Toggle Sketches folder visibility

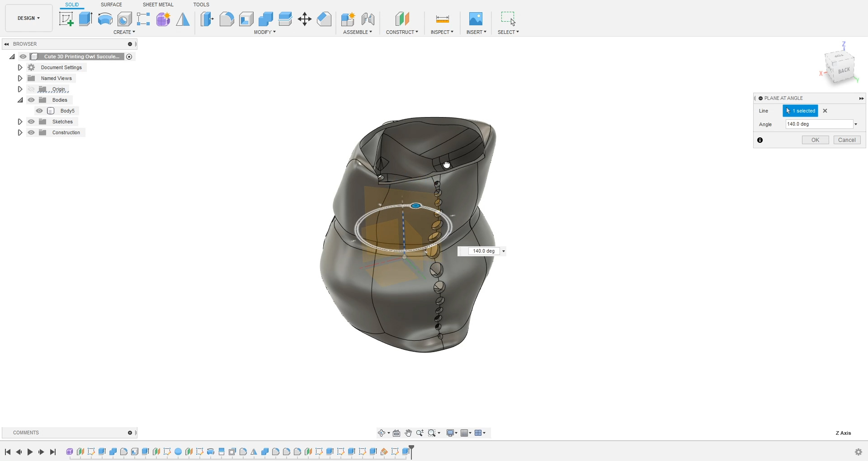[31, 122]
